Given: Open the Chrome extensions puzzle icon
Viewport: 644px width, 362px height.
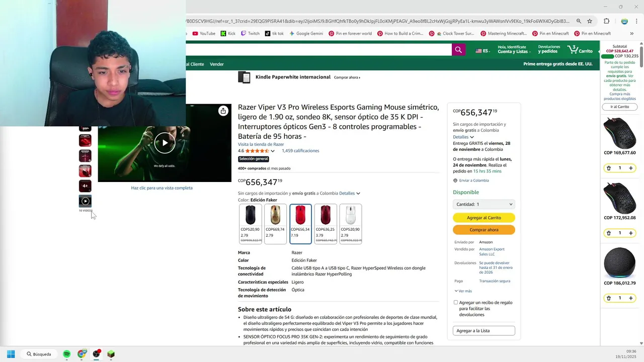Looking at the screenshot, I should coord(606,21).
